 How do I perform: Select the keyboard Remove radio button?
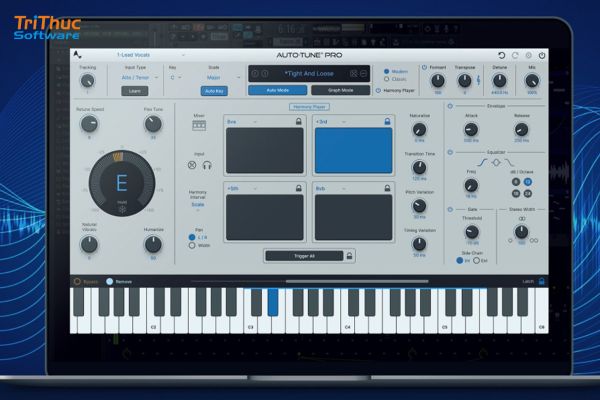pyautogui.click(x=109, y=281)
